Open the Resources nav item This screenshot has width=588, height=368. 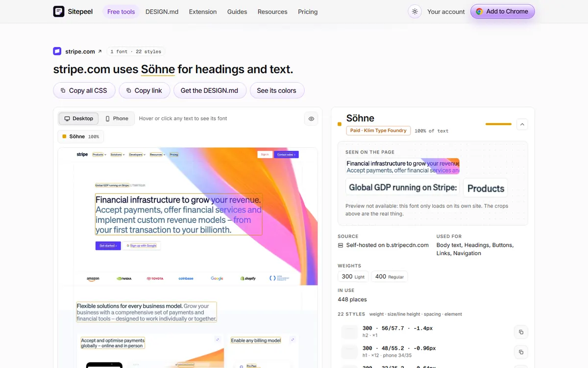pyautogui.click(x=272, y=12)
